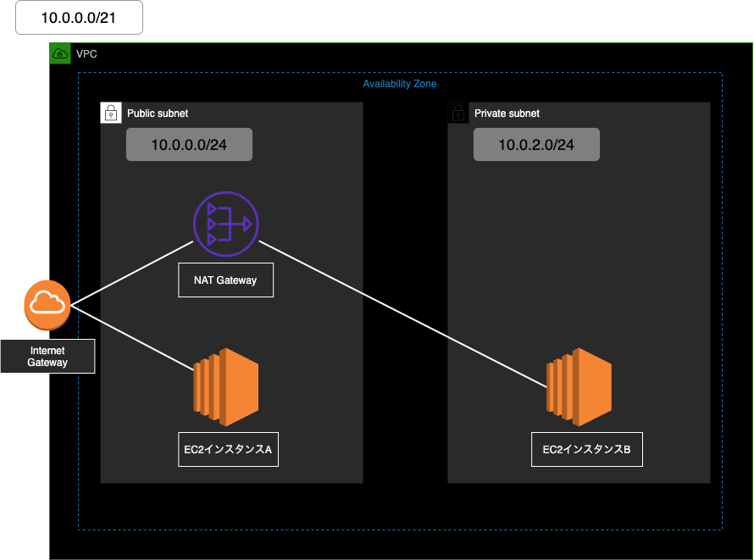Open the purple NAT Gateway router symbol
The width and height of the screenshot is (754, 560).
coord(225,224)
